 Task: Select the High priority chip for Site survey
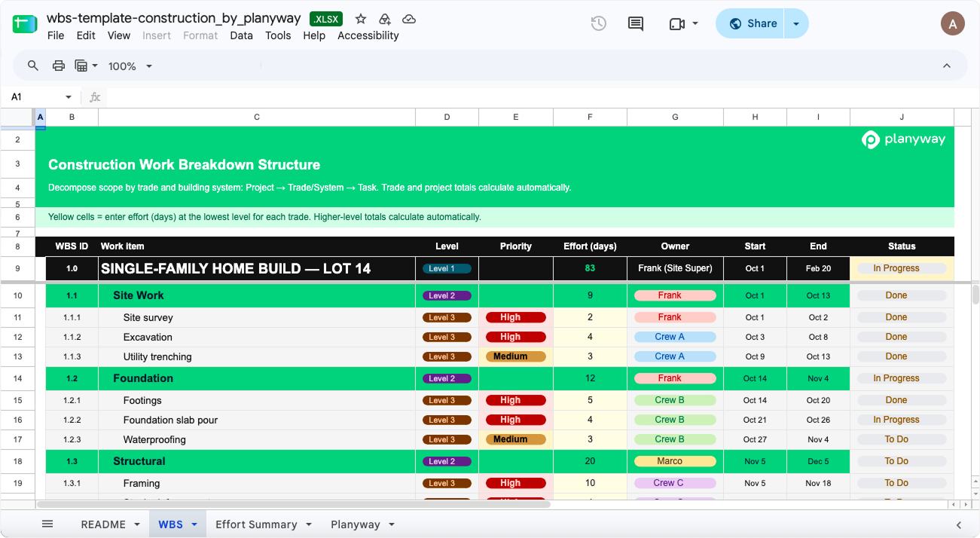tap(516, 317)
